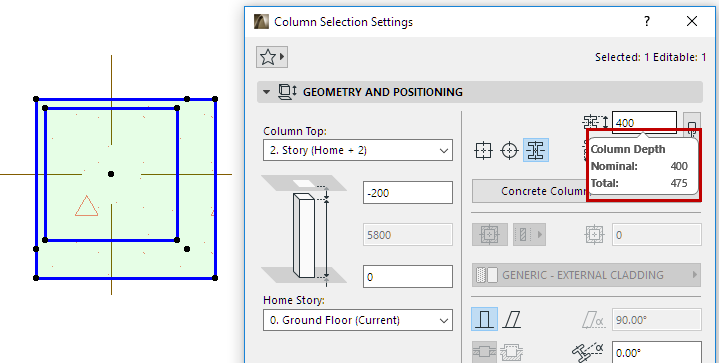Open the Column Top story dropdown
The height and width of the screenshot is (363, 719).
tap(358, 150)
